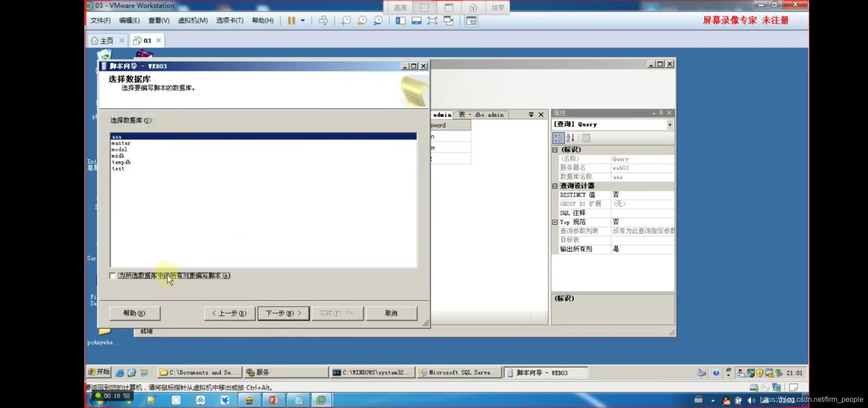Open the 帮助(H) menu
868x408 pixels.
click(263, 20)
